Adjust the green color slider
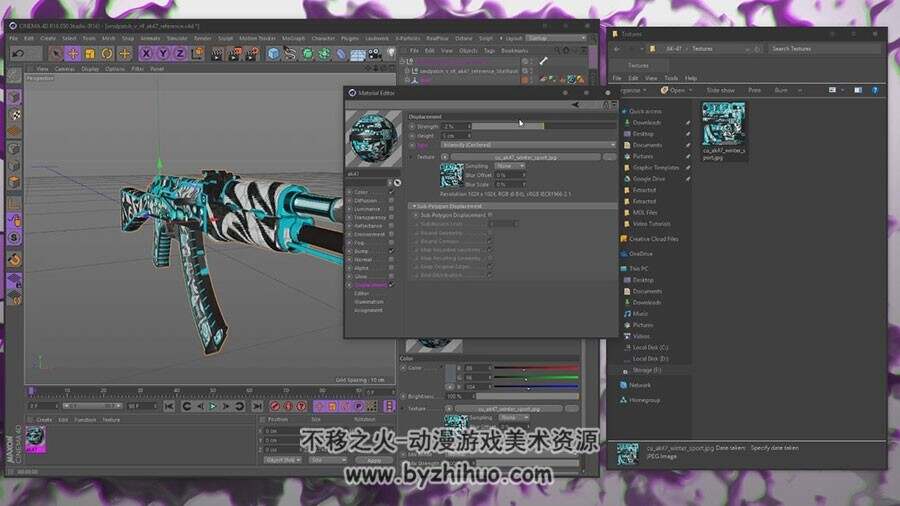The image size is (900, 506). [536, 378]
